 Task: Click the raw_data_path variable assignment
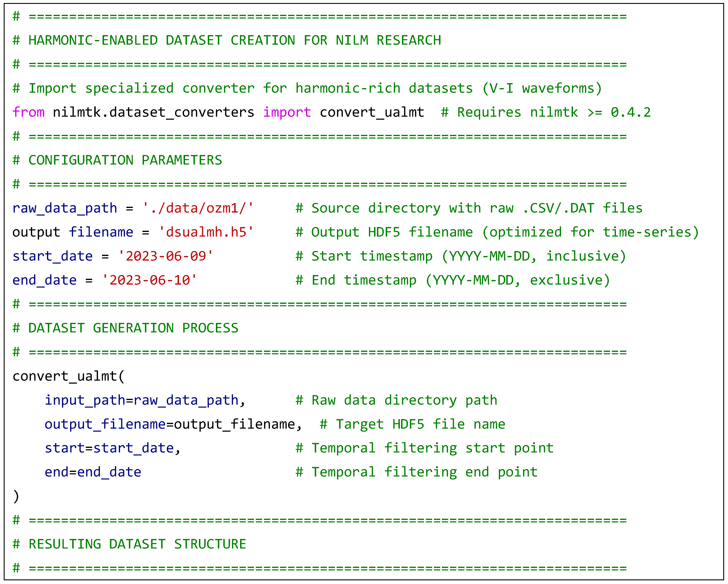tap(64, 208)
